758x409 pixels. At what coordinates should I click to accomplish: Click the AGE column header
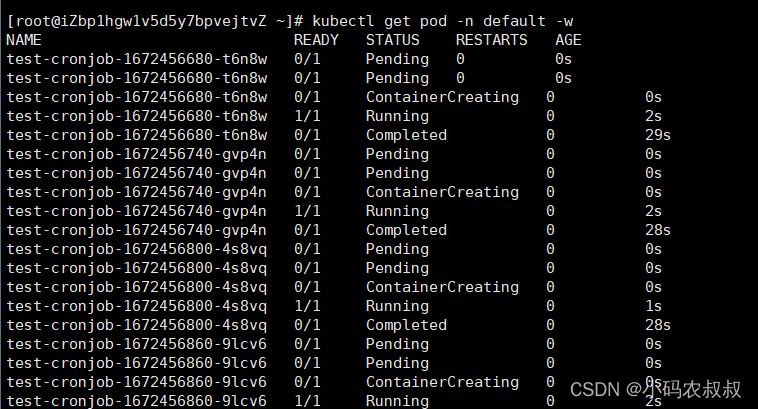pos(568,40)
